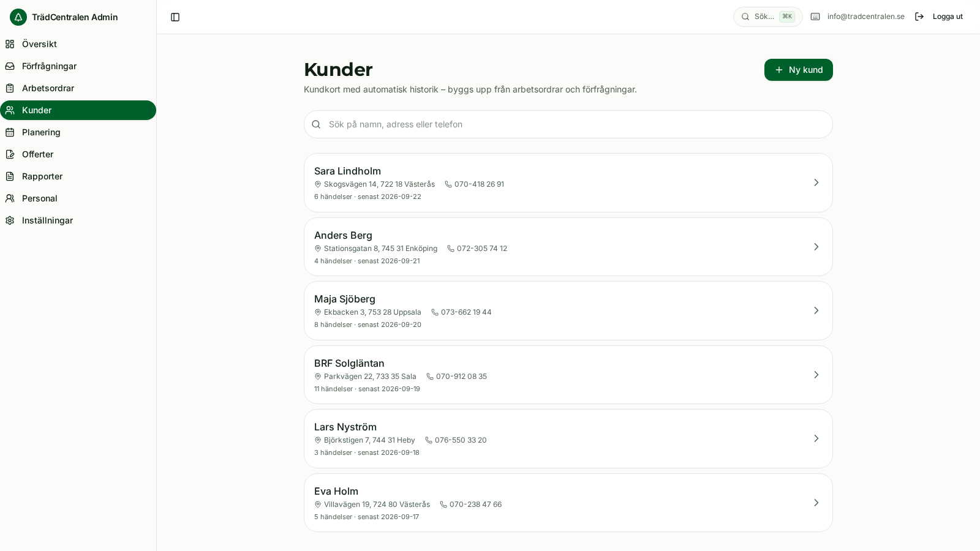Viewport: 980px width, 551px height.
Task: Click the Logga ut exit icon
Action: [x=919, y=17]
